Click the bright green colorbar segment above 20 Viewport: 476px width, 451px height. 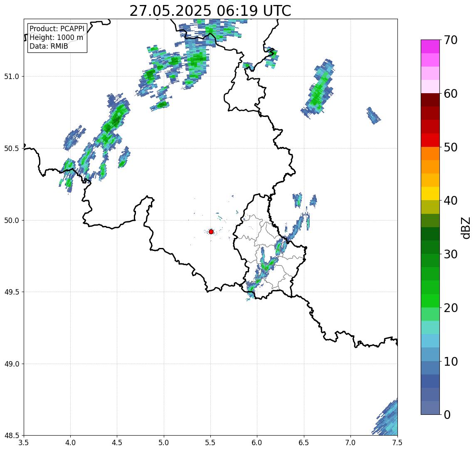[x=430, y=300]
